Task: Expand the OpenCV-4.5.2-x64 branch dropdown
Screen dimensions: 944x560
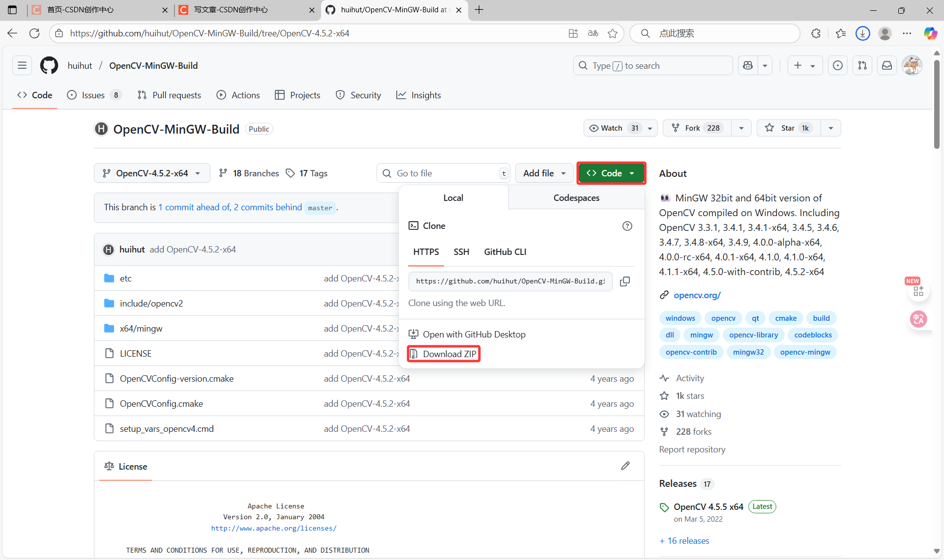Action: (x=152, y=173)
